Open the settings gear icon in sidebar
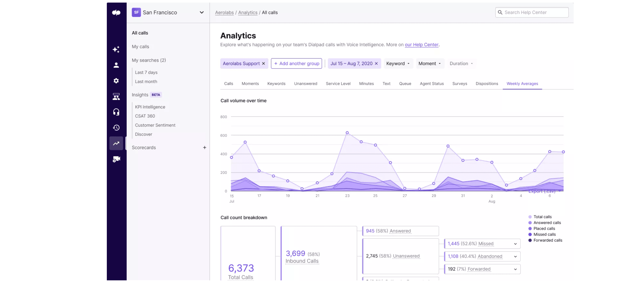Image resolution: width=644 pixels, height=285 pixels. (x=116, y=81)
